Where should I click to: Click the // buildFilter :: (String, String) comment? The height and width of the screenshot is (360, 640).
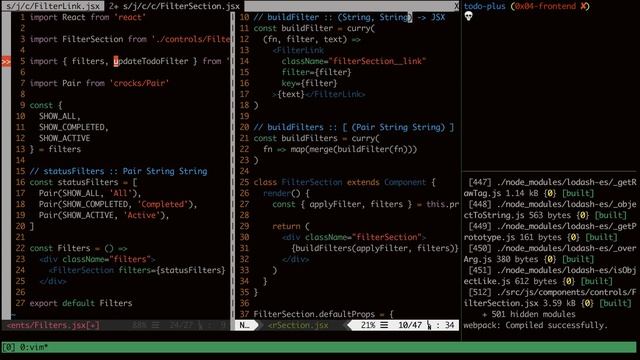[x=349, y=18]
